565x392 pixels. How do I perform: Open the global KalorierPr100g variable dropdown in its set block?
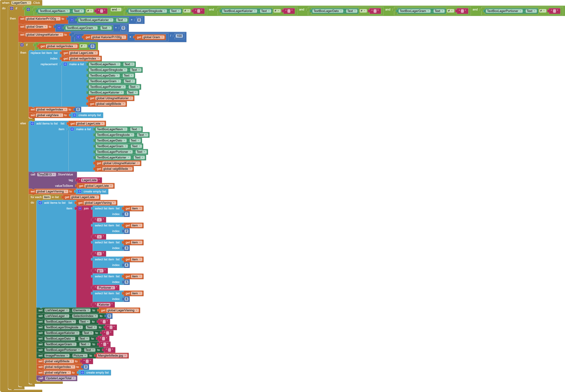(x=43, y=19)
